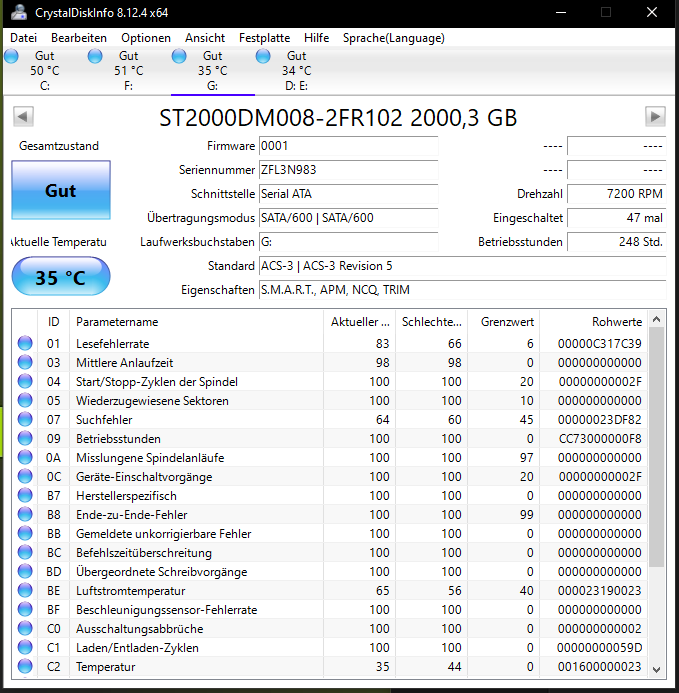Viewport: 679px width, 693px height.
Task: Open the Festplatte menu
Action: tap(264, 38)
